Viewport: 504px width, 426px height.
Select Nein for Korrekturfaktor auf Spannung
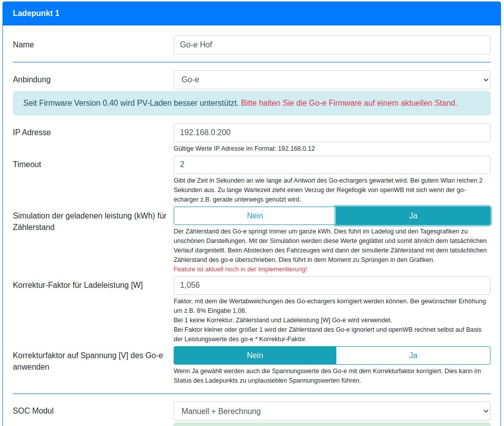tap(255, 355)
